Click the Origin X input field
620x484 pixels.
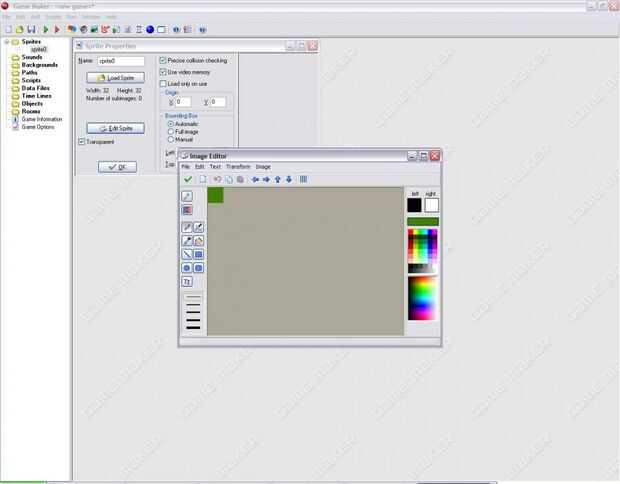(183, 102)
